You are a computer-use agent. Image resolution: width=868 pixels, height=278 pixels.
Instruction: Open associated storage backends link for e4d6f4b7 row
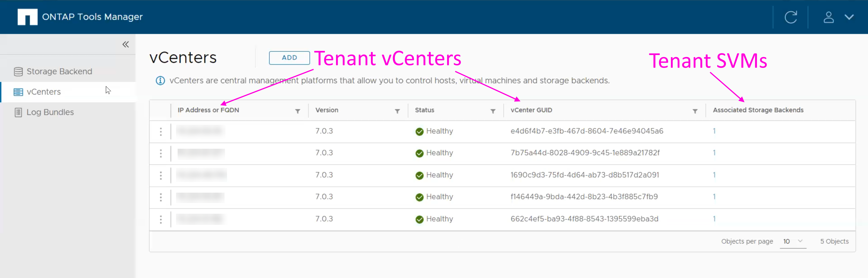pos(714,131)
